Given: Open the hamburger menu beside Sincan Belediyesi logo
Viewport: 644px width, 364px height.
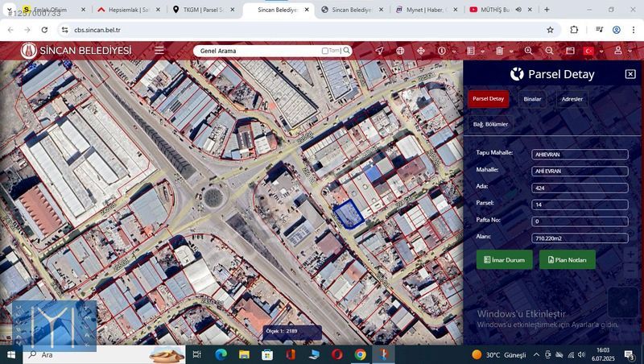Looking at the screenshot, I should (x=159, y=50).
